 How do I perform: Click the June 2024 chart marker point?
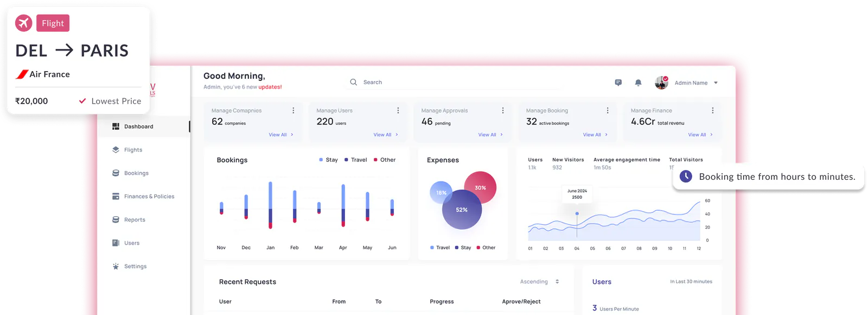577,213
